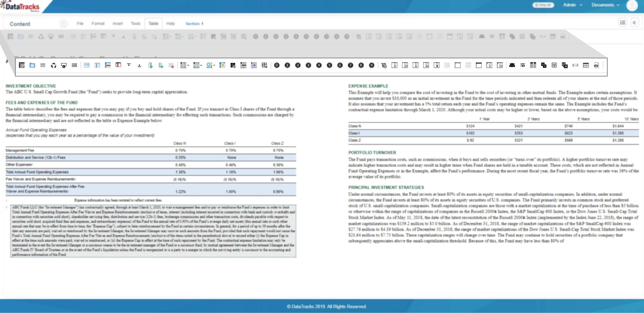Open the Insert menu
644x313 pixels.
point(118,24)
